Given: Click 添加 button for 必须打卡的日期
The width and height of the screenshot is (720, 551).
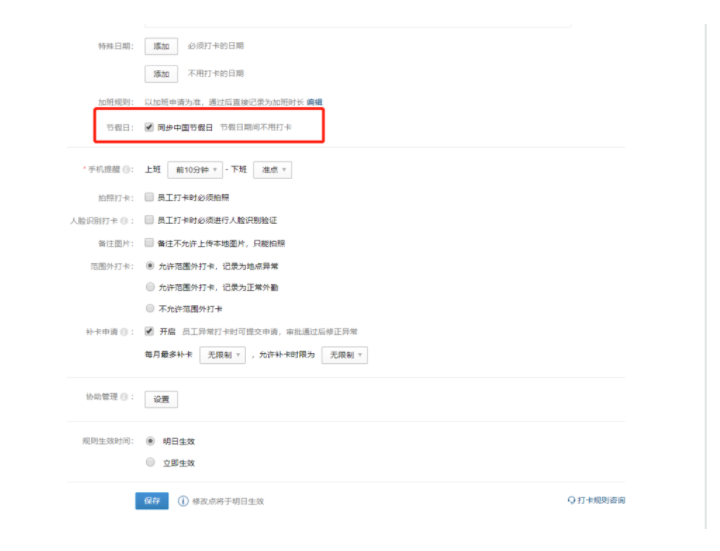Looking at the screenshot, I should (161, 46).
